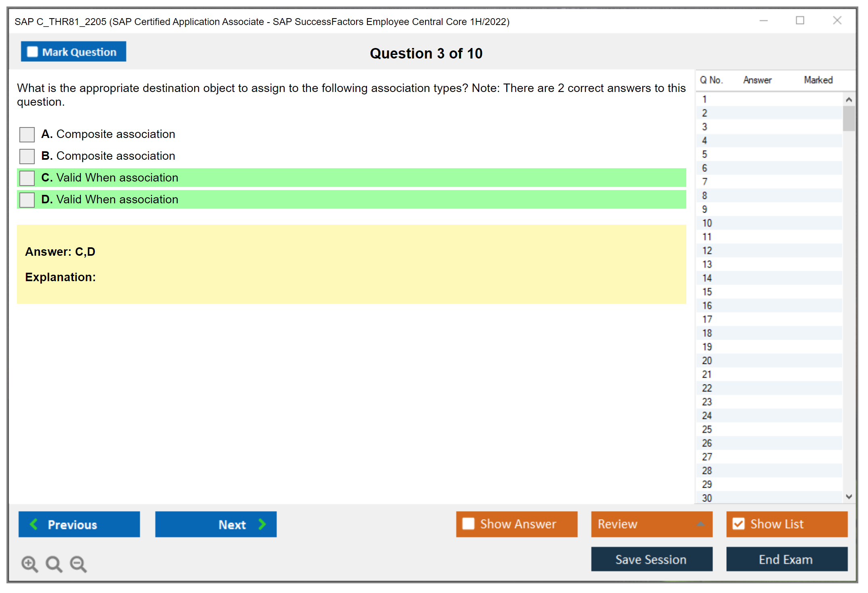The image size is (868, 593).
Task: Enable the Show Answer checkbox
Action: pyautogui.click(x=468, y=524)
